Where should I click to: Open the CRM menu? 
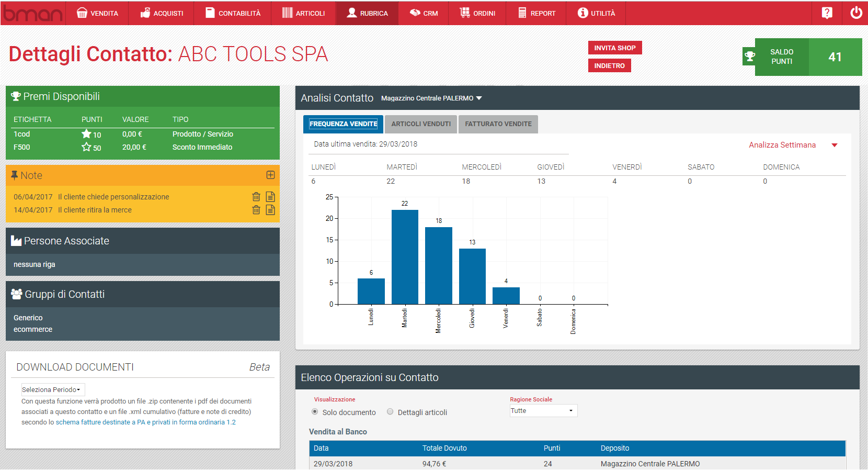click(424, 13)
